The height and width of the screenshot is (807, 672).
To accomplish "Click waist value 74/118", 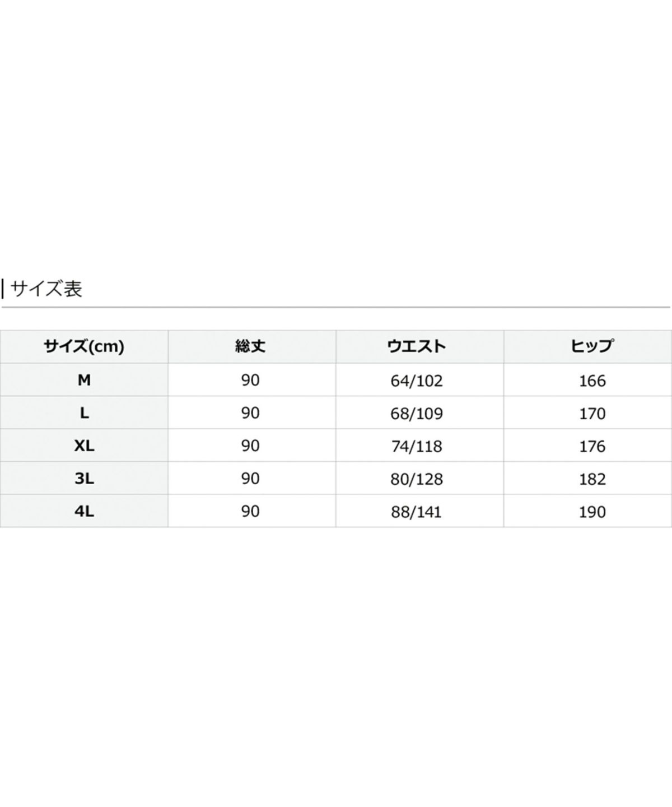I will click(417, 446).
